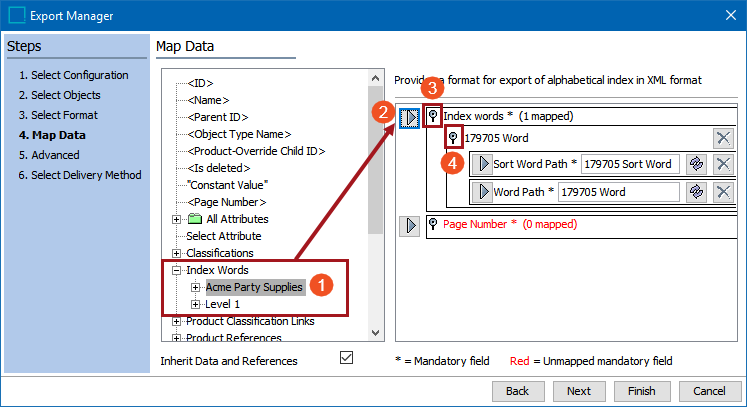The image size is (747, 407).
Task: Click the transform icon for Sort Word Path
Action: click(x=697, y=164)
